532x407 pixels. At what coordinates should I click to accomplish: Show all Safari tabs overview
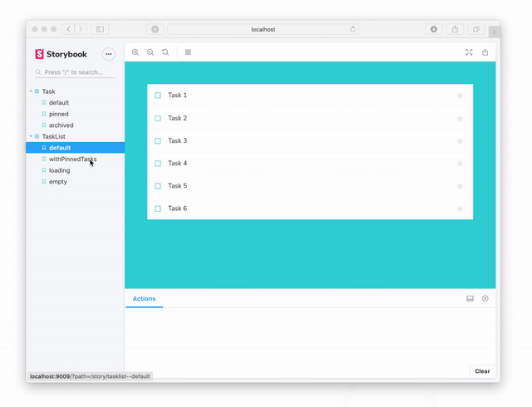476,29
